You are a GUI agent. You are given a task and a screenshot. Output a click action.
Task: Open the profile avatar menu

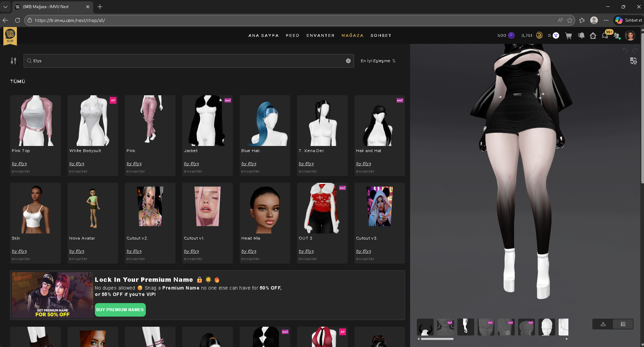click(x=630, y=35)
